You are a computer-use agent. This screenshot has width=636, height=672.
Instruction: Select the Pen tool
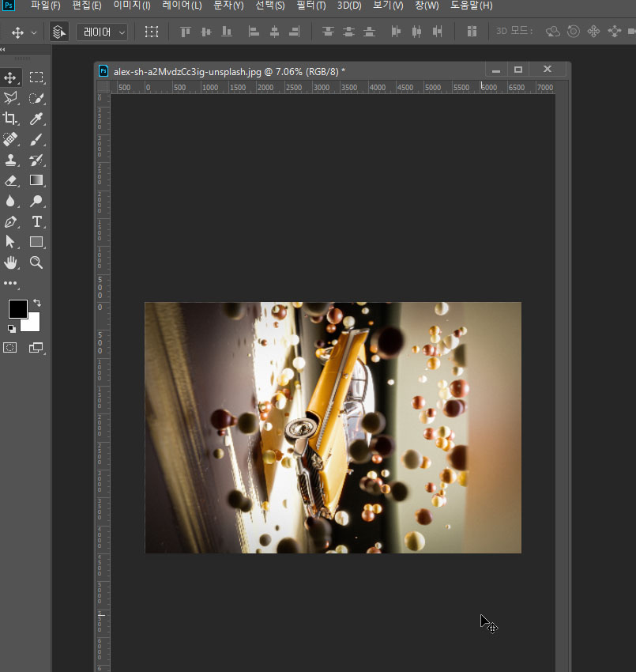click(x=10, y=221)
